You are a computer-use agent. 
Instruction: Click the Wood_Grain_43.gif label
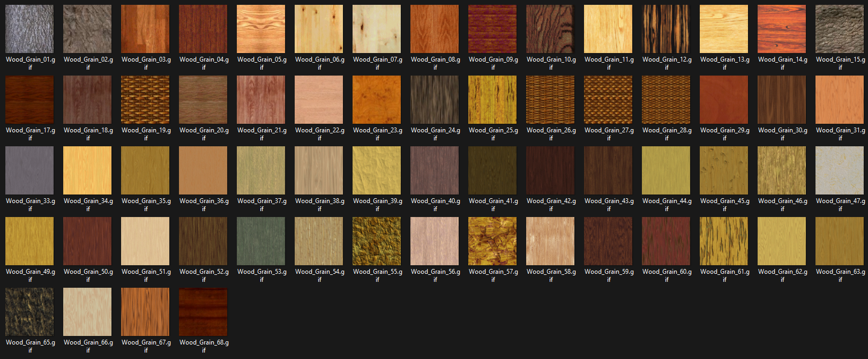[x=609, y=205]
